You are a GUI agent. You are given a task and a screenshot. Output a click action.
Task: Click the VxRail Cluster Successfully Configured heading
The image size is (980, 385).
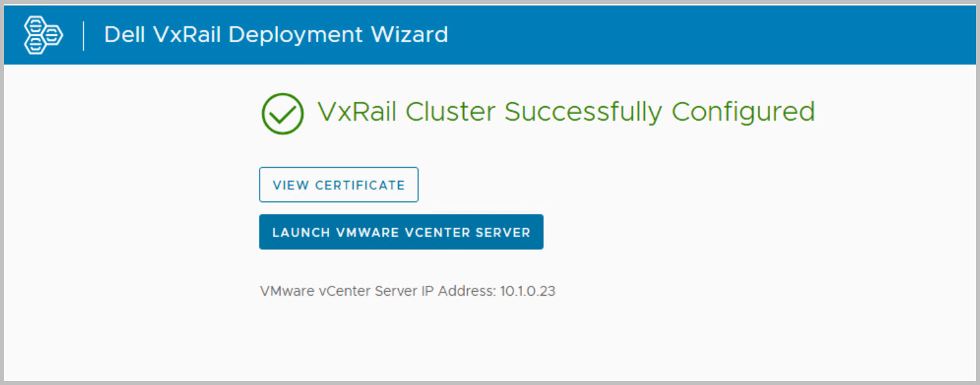(566, 112)
